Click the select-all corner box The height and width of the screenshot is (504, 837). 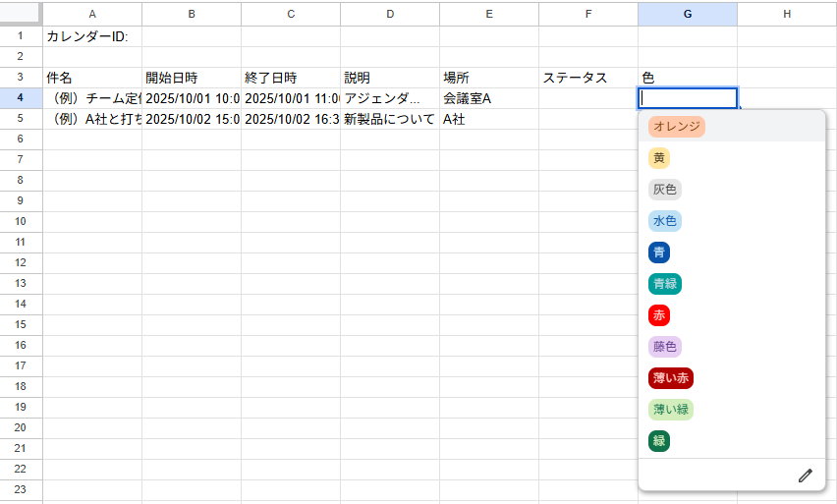pyautogui.click(x=21, y=14)
